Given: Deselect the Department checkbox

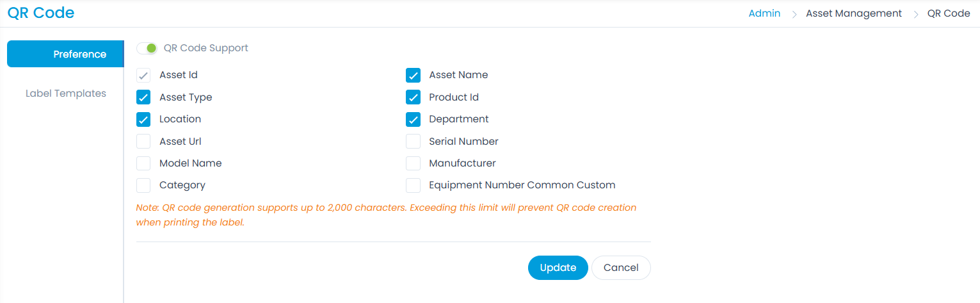Looking at the screenshot, I should 413,119.
